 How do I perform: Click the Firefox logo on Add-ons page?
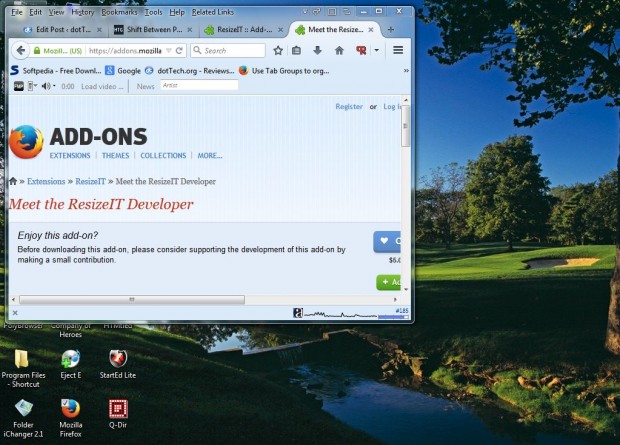tap(26, 142)
